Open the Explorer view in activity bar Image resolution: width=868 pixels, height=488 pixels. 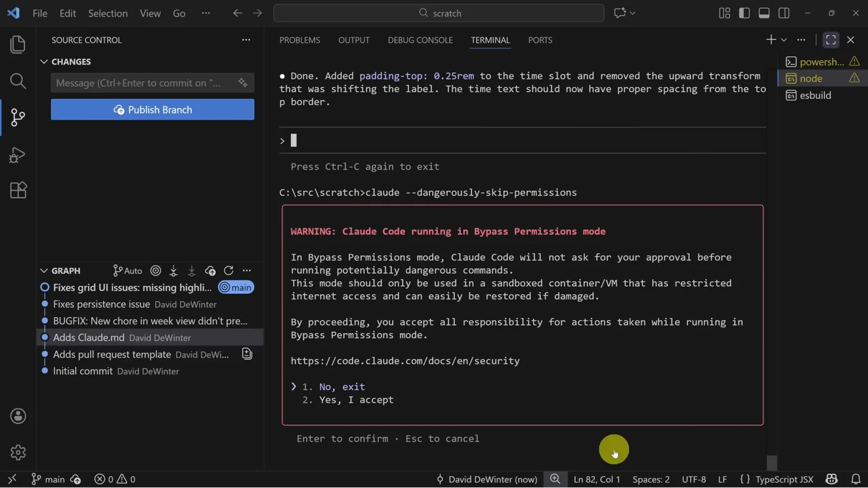point(18,44)
